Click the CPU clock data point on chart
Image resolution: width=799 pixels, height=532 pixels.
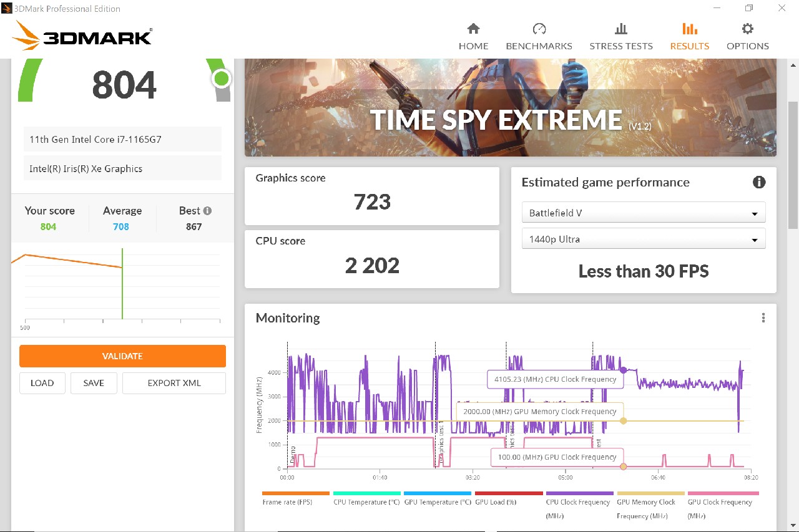click(623, 370)
